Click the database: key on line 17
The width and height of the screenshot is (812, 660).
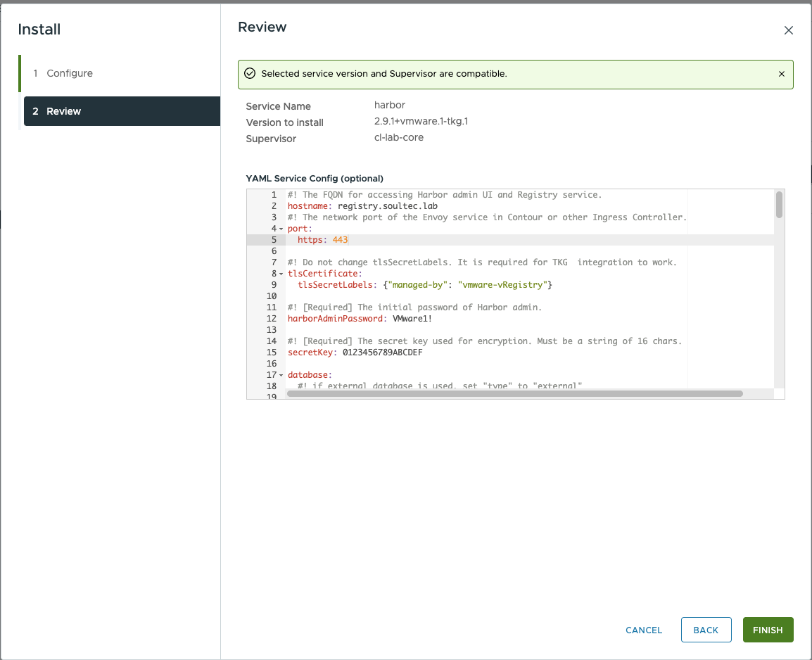(310, 375)
